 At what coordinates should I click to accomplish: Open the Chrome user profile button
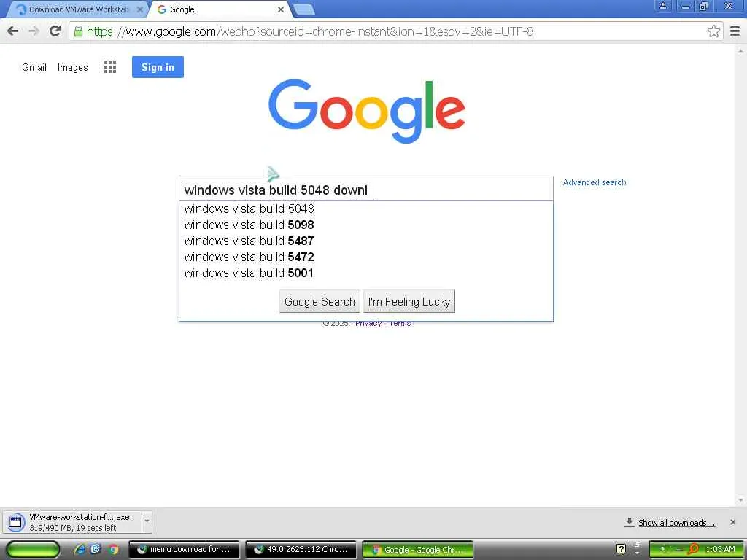point(662,6)
